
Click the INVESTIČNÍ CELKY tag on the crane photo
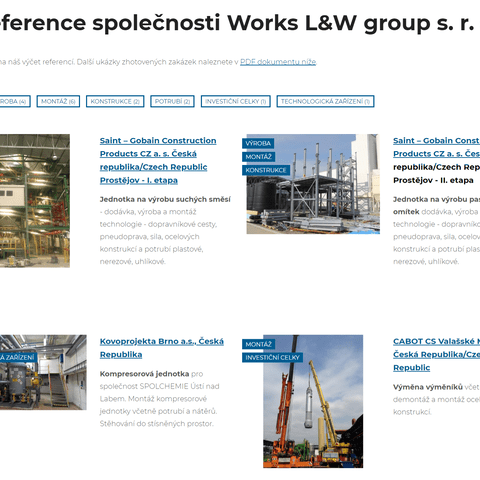coord(272,357)
